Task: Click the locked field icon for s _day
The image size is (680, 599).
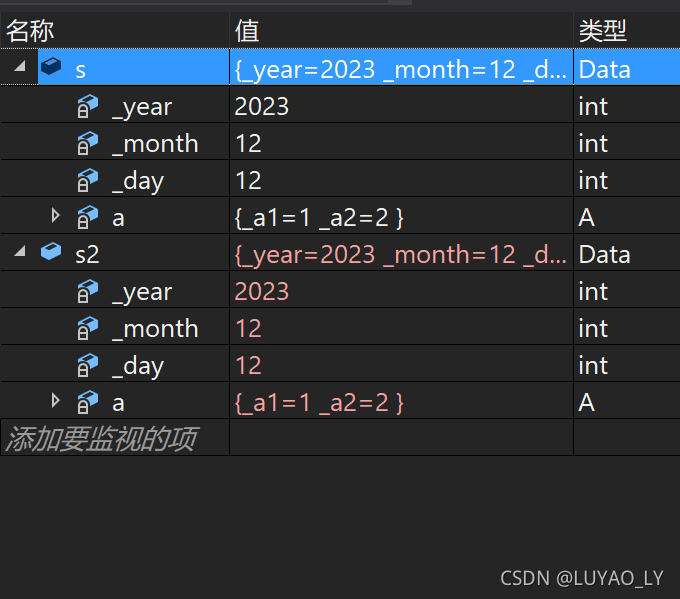Action: point(88,180)
